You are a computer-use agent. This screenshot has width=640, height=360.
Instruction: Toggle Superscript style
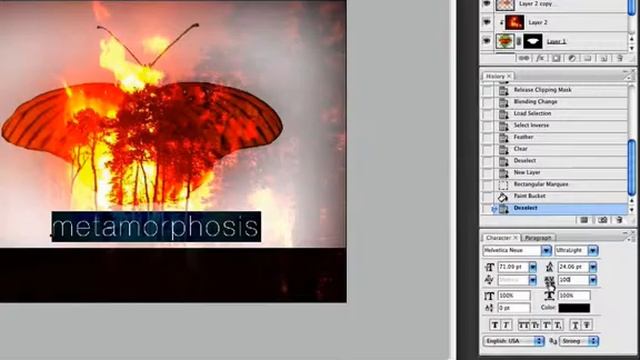click(547, 325)
